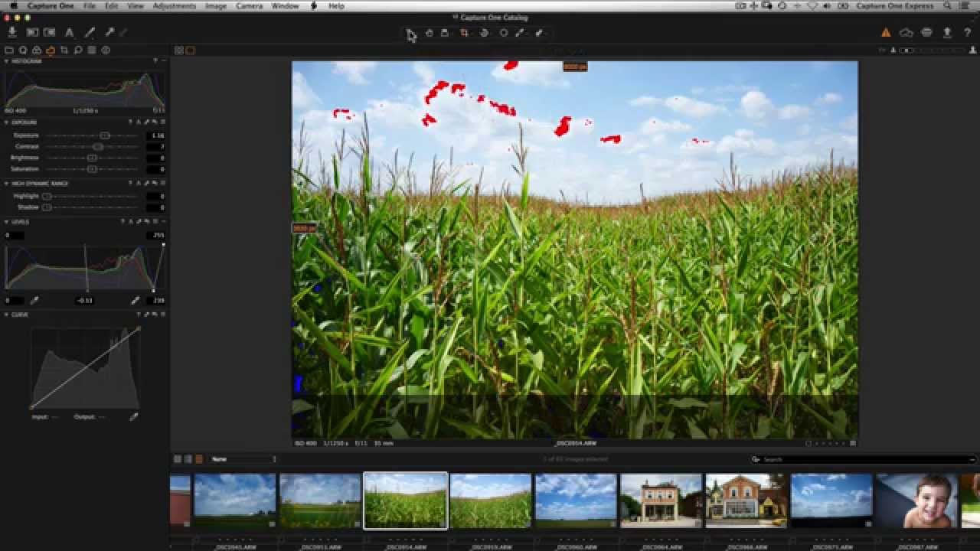Toggle multi-view mode in viewer

179,51
